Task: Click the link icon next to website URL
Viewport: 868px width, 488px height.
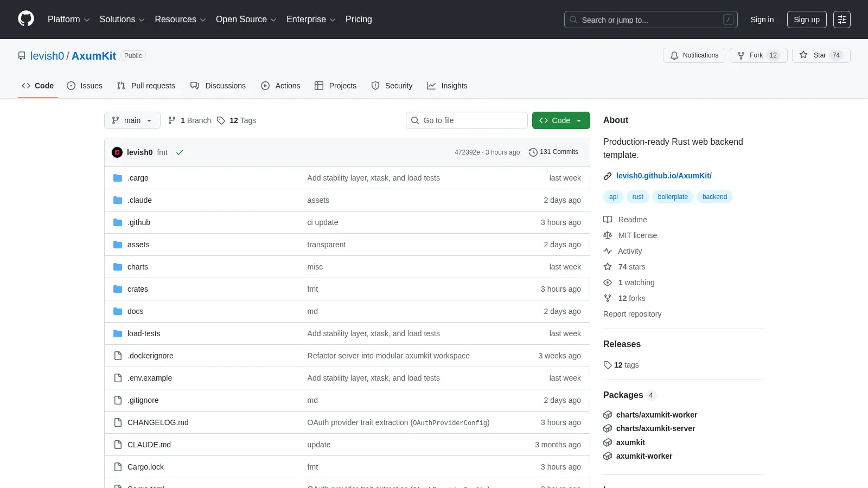Action: click(x=608, y=176)
